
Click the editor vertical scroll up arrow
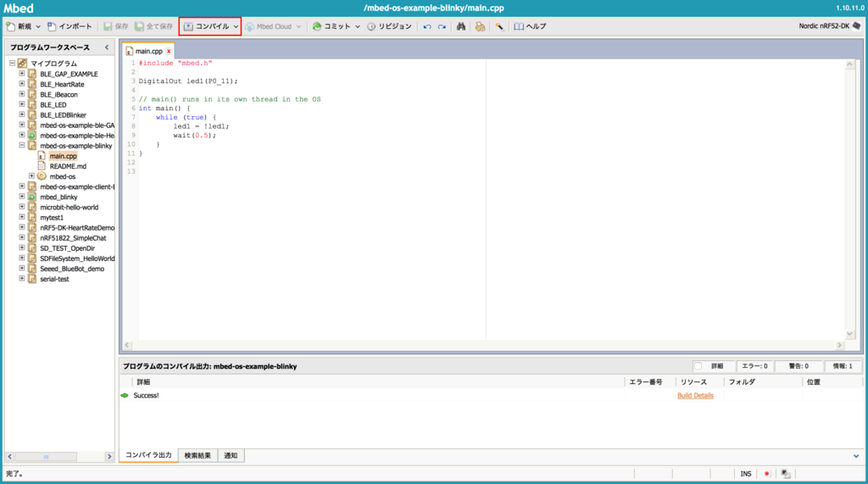(849, 64)
